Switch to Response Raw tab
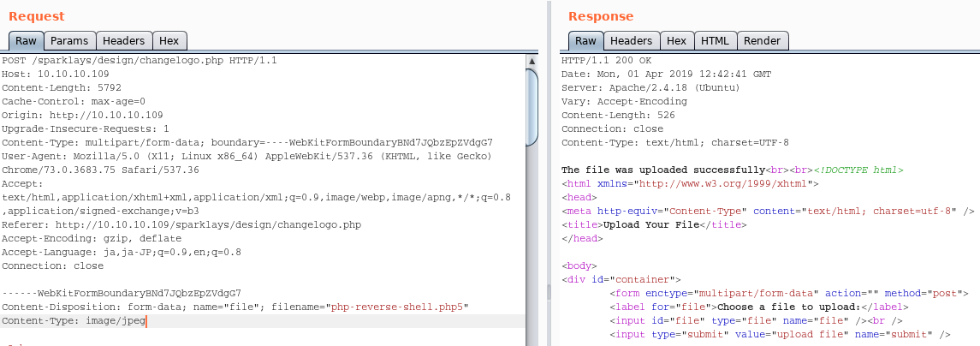This screenshot has height=346, width=980. click(x=585, y=40)
